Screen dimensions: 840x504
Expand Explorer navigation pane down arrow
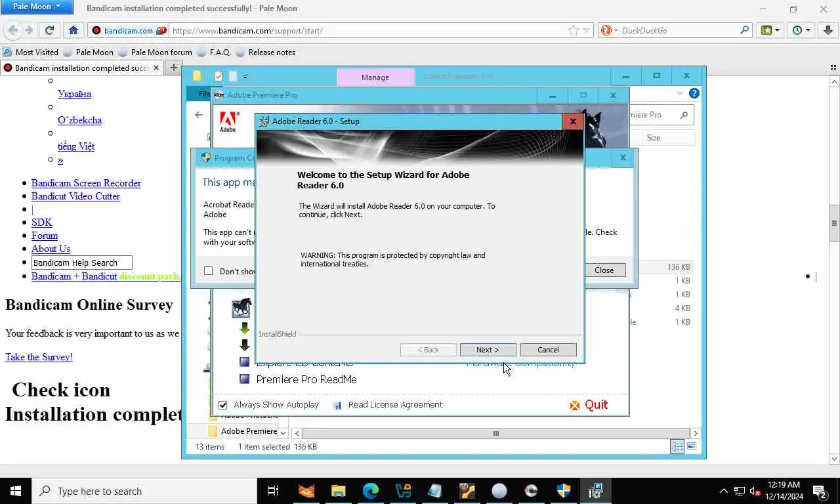tap(283, 433)
